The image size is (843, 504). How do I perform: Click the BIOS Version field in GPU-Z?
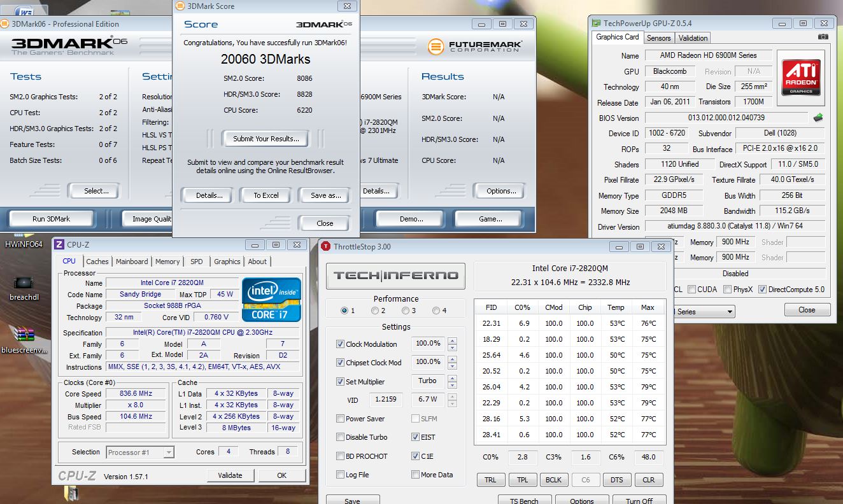pos(726,118)
